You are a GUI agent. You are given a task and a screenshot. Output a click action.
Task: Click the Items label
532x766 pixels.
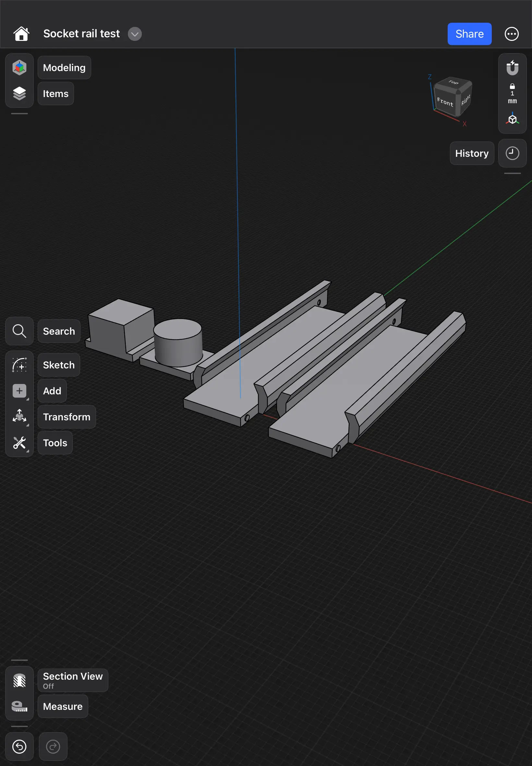coord(56,94)
